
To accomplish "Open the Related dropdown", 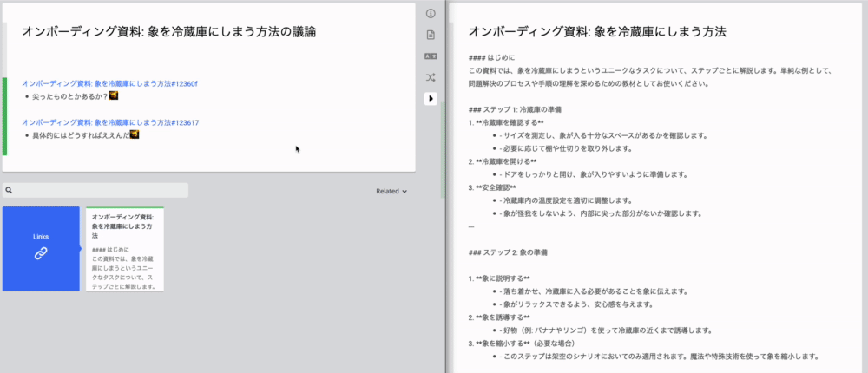I will click(x=391, y=191).
